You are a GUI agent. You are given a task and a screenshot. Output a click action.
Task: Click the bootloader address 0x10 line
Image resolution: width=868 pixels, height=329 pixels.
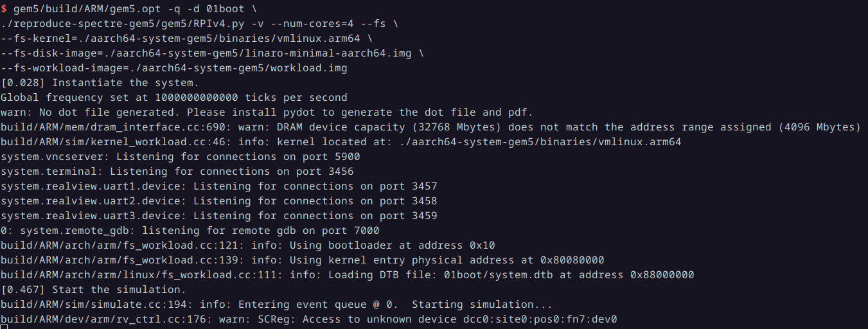247,245
